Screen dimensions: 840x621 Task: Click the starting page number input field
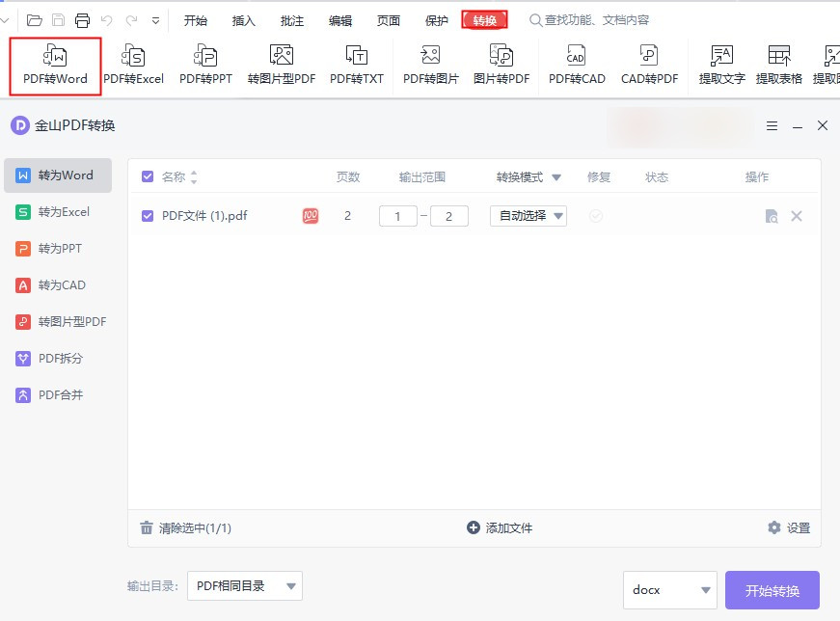[398, 216]
